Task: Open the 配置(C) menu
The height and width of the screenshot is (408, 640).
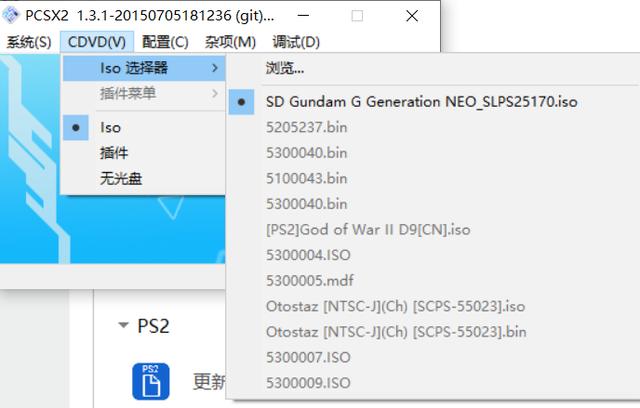Action: coord(165,42)
